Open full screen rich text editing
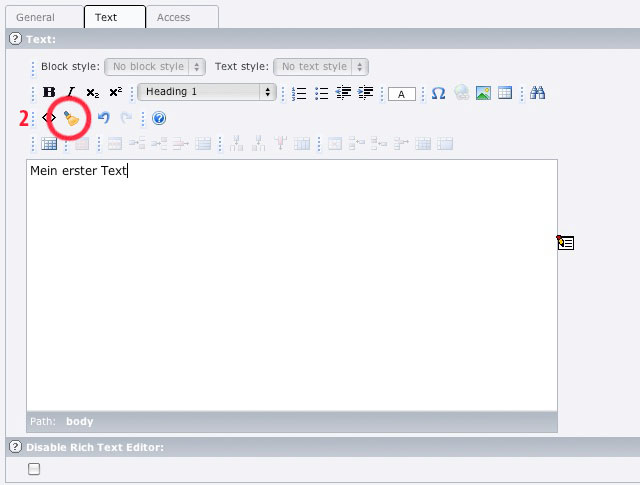 [565, 242]
